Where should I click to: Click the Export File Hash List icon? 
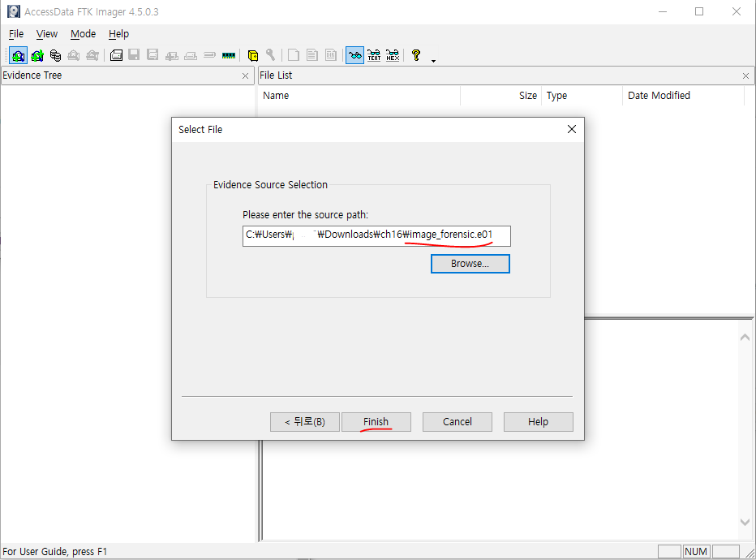[x=312, y=55]
